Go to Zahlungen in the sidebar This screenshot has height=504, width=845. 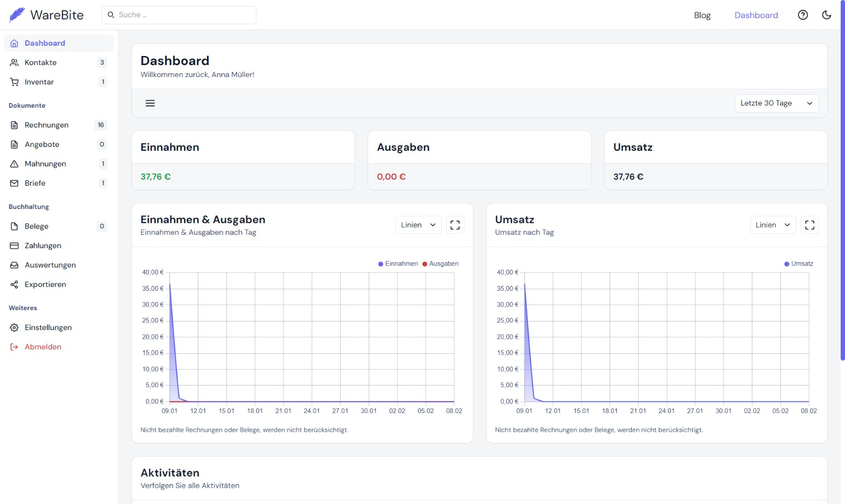pyautogui.click(x=43, y=246)
